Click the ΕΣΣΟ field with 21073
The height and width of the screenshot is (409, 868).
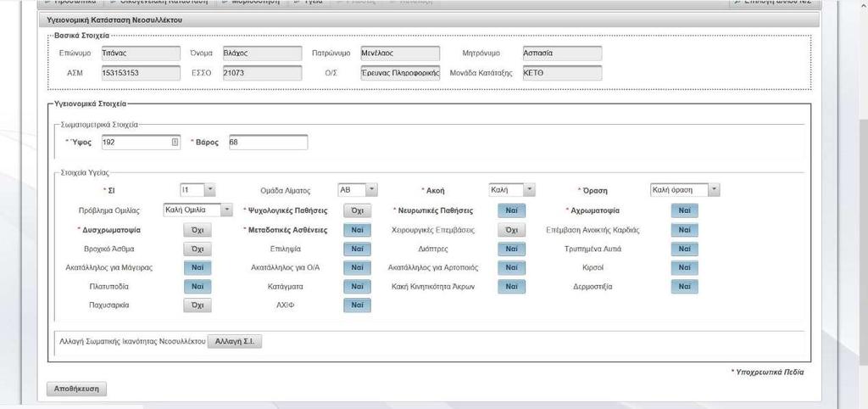click(262, 73)
